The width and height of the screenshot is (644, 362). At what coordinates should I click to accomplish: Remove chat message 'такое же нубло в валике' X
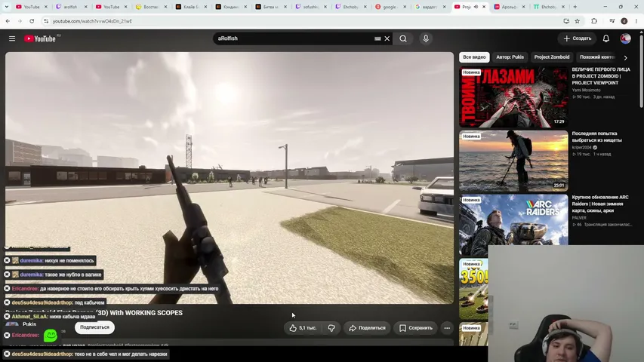click(7, 275)
